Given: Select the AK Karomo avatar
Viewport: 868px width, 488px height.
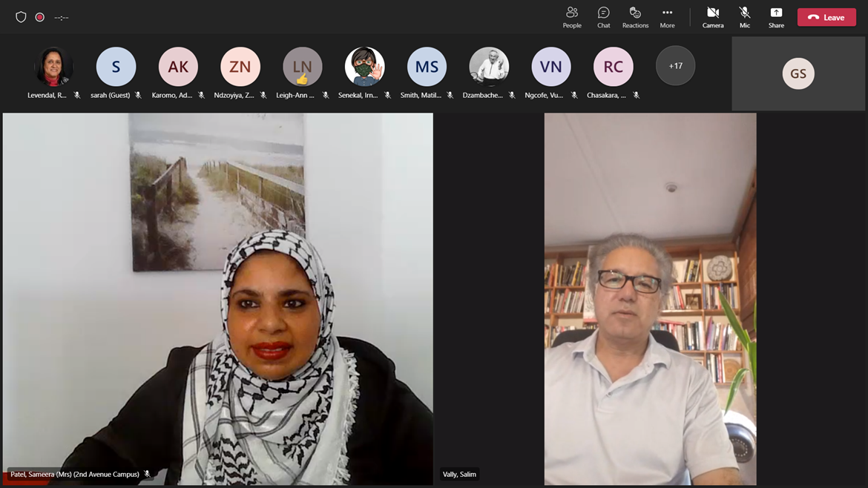Looking at the screenshot, I should coord(178,67).
